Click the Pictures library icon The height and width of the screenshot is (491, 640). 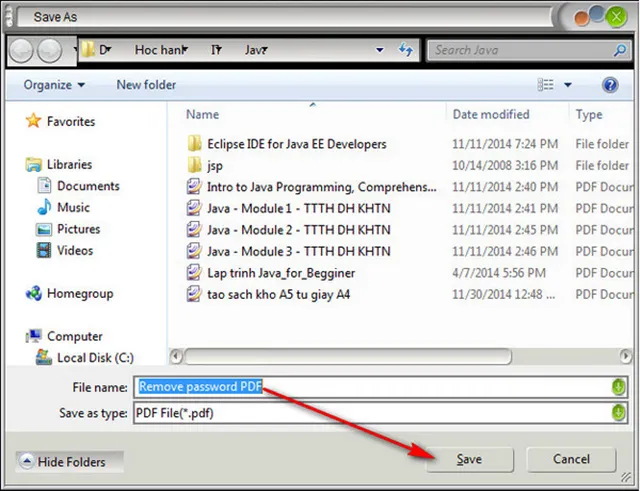44,229
